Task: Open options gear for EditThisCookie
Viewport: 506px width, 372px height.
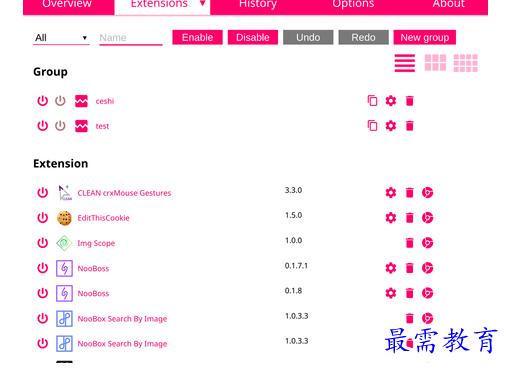Action: [391, 218]
